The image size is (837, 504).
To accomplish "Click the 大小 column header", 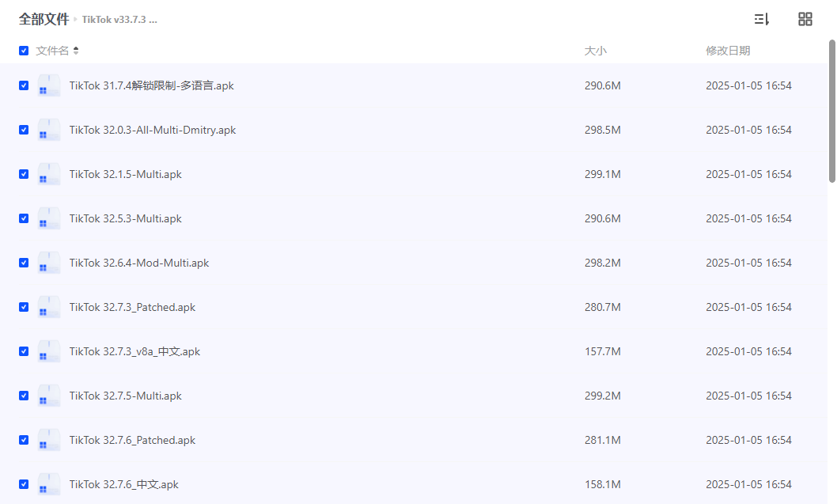I will [595, 51].
